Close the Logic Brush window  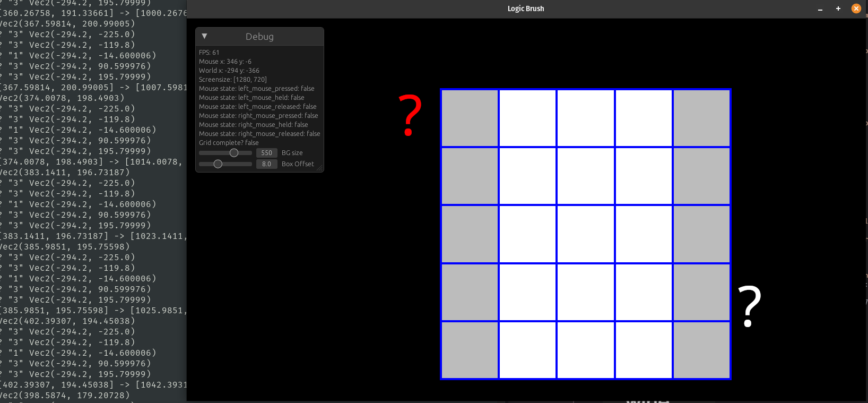tap(856, 8)
